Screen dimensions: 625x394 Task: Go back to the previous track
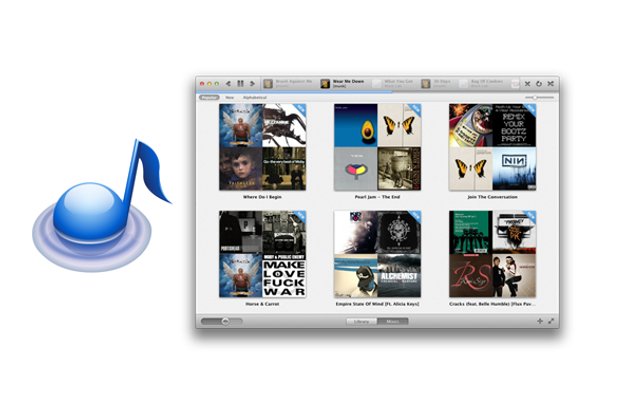pyautogui.click(x=228, y=84)
